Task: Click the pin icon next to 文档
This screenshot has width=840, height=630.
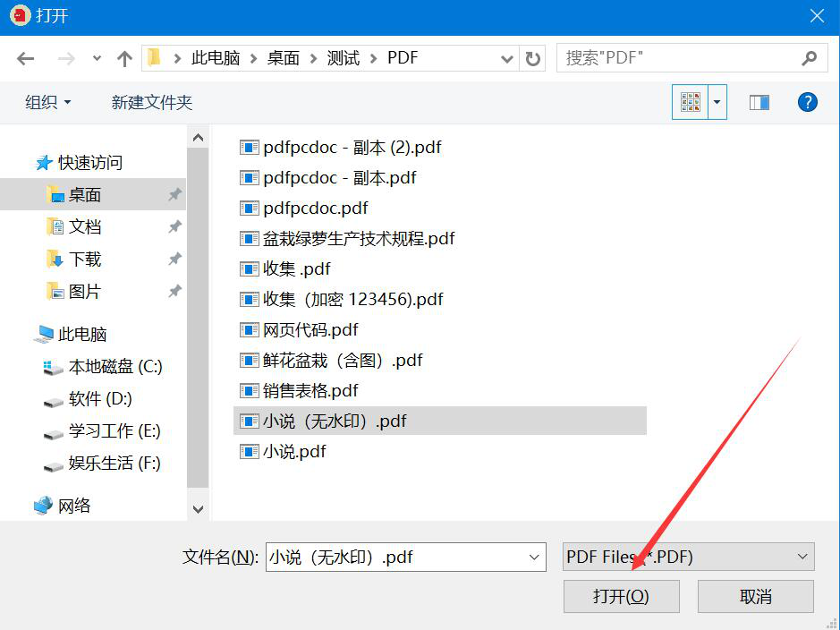Action: [174, 226]
